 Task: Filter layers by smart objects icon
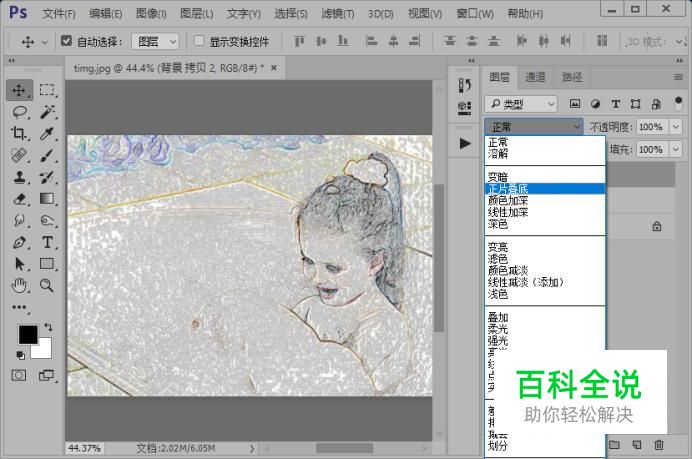click(656, 104)
